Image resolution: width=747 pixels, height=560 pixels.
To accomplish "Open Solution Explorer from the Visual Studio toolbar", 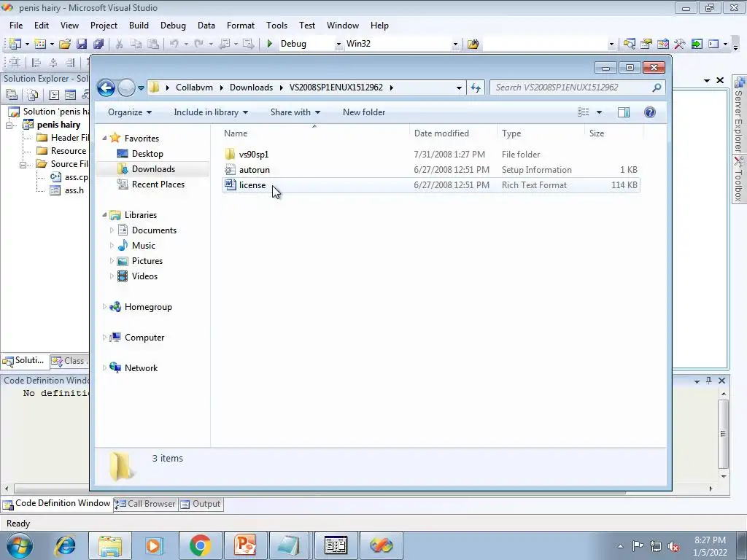I will pos(629,44).
